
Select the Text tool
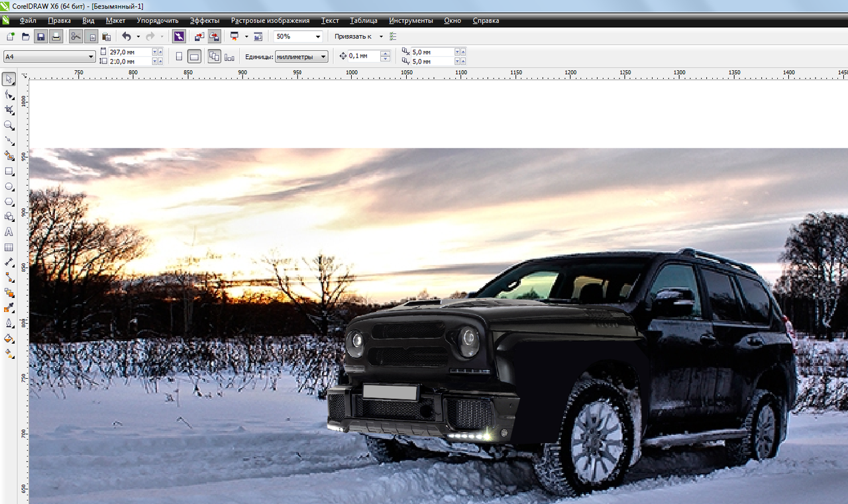9,232
